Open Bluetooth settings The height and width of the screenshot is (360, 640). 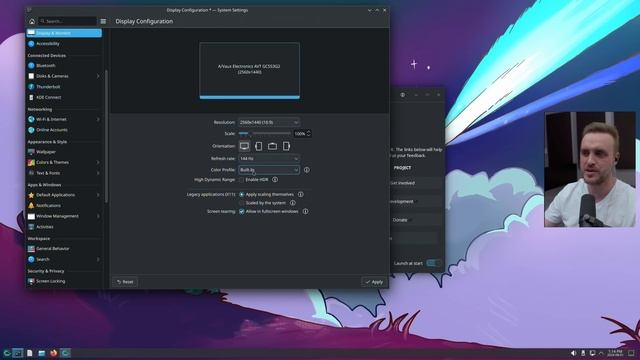(x=64, y=65)
